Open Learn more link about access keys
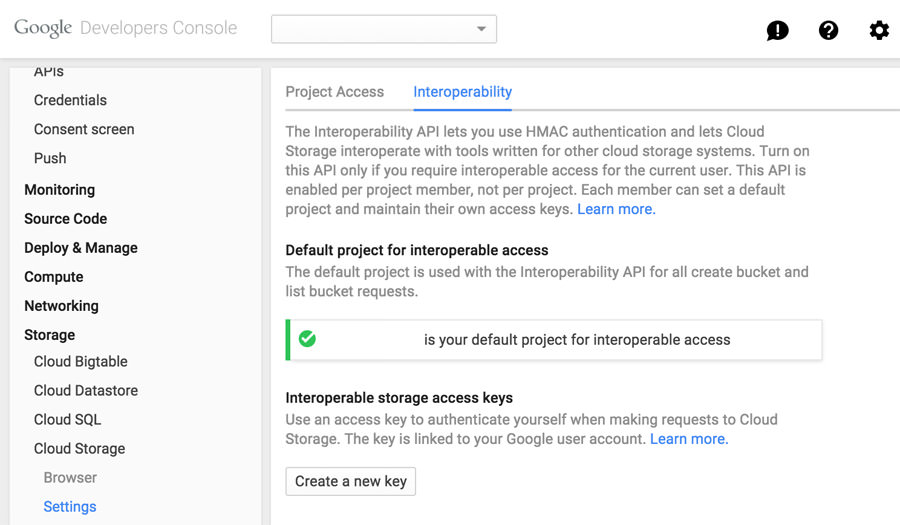Screen dimensions: 900x525 (689, 439)
